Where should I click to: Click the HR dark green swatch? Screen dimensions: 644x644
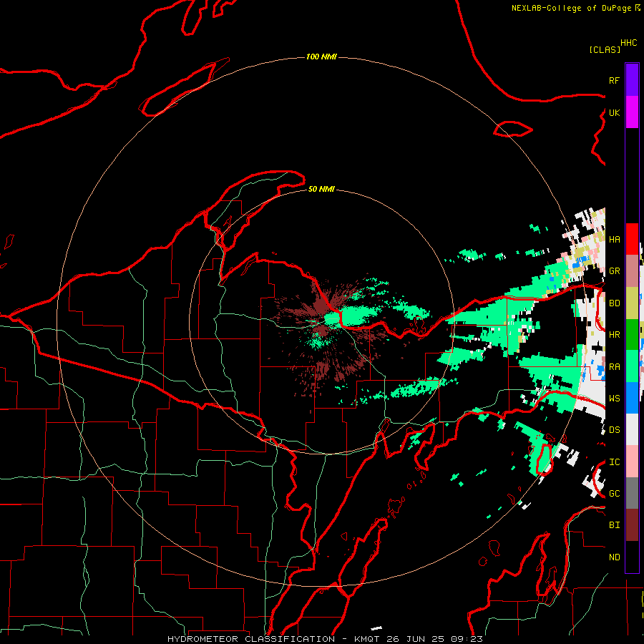pos(632,335)
